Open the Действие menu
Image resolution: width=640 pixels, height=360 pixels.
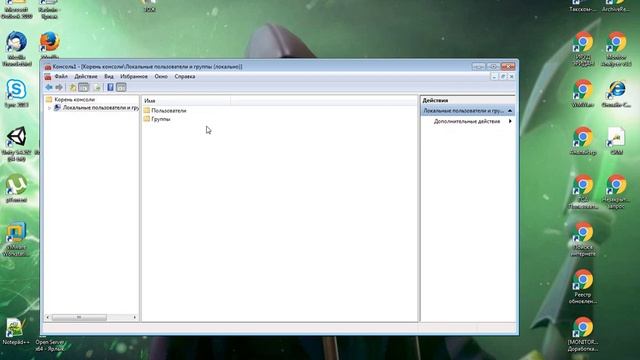[86, 76]
